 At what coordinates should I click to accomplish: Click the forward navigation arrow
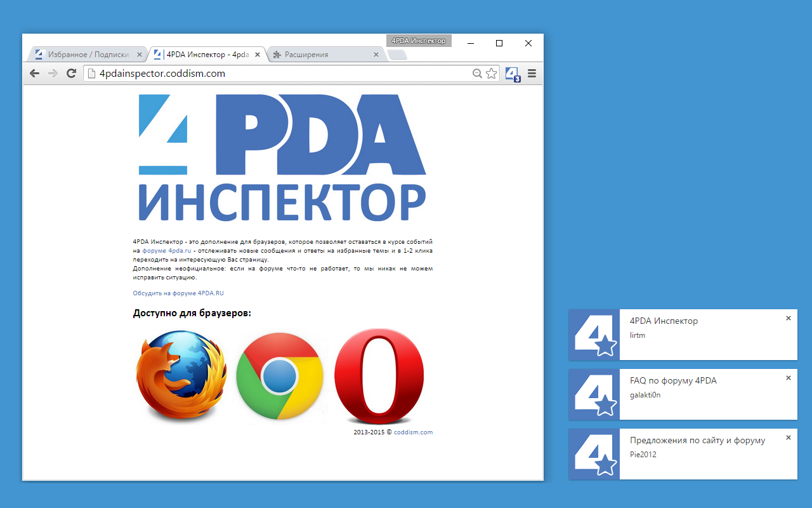(x=52, y=73)
